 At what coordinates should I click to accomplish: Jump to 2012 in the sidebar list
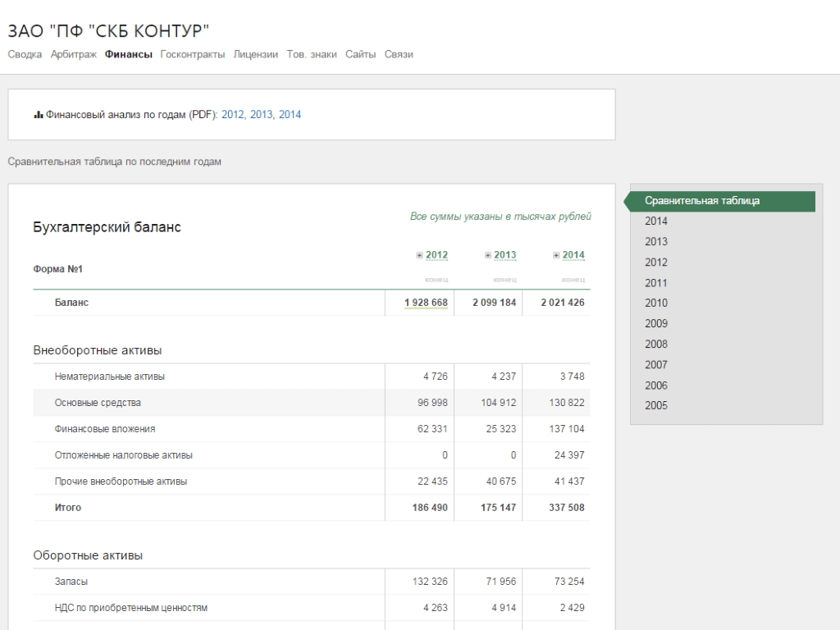coord(656,262)
